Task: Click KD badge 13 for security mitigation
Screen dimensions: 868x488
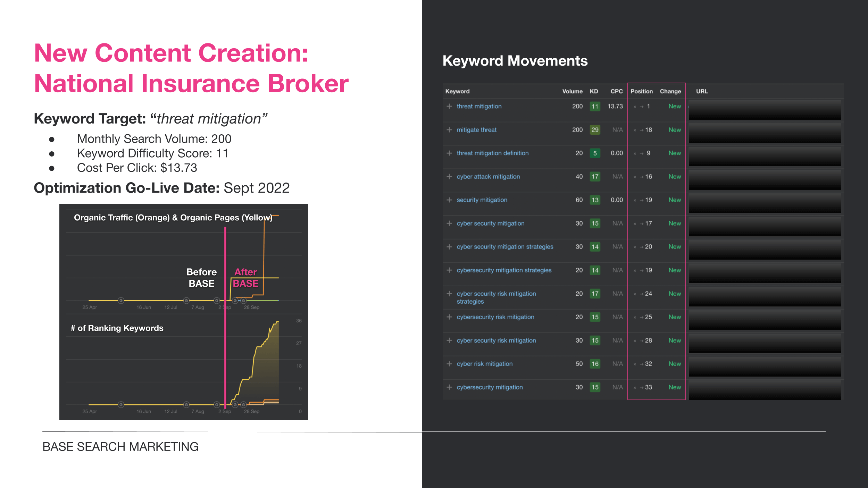Action: (595, 200)
